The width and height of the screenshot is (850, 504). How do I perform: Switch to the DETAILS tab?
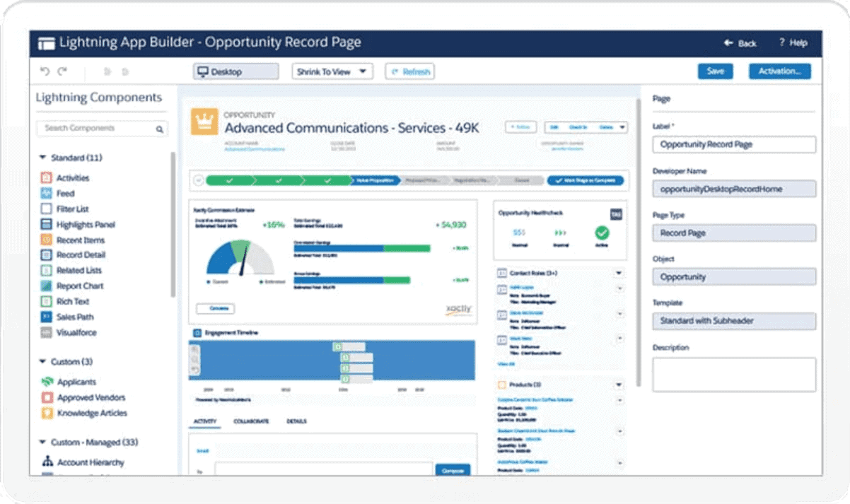[296, 421]
